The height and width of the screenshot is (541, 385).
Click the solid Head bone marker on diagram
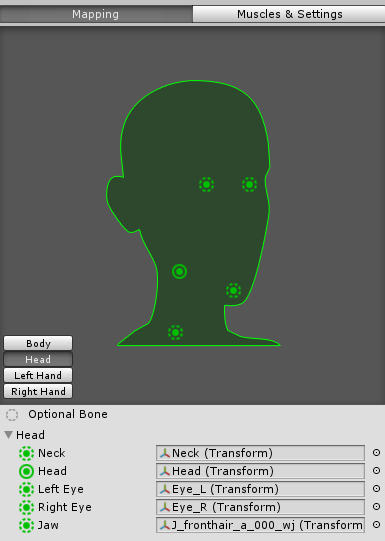(179, 272)
